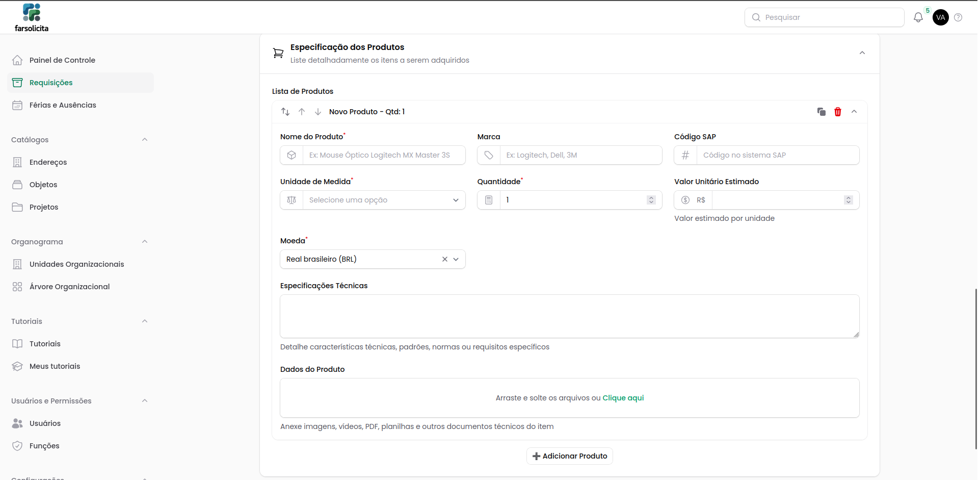Focus the Marca input field
This screenshot has height=480, width=980.
click(x=569, y=155)
